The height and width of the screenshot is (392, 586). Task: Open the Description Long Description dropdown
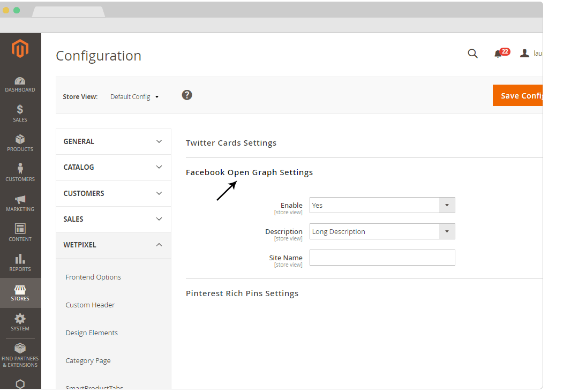click(x=382, y=231)
